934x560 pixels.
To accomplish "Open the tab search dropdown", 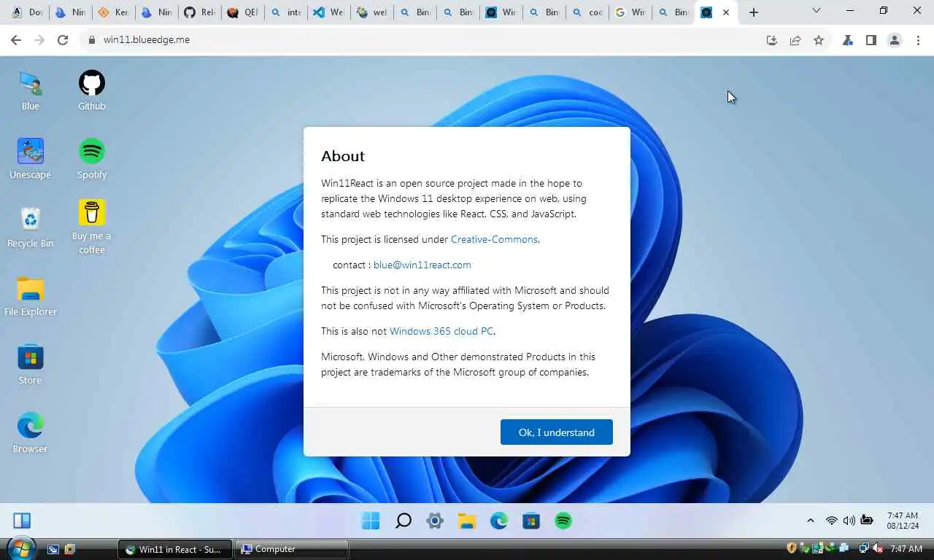I will tap(817, 11).
